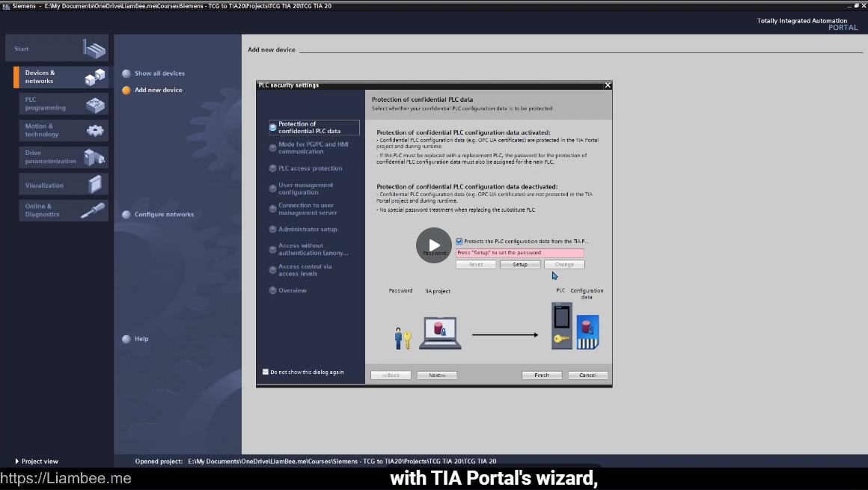
Task: Select Show all devices entry
Action: pos(159,73)
